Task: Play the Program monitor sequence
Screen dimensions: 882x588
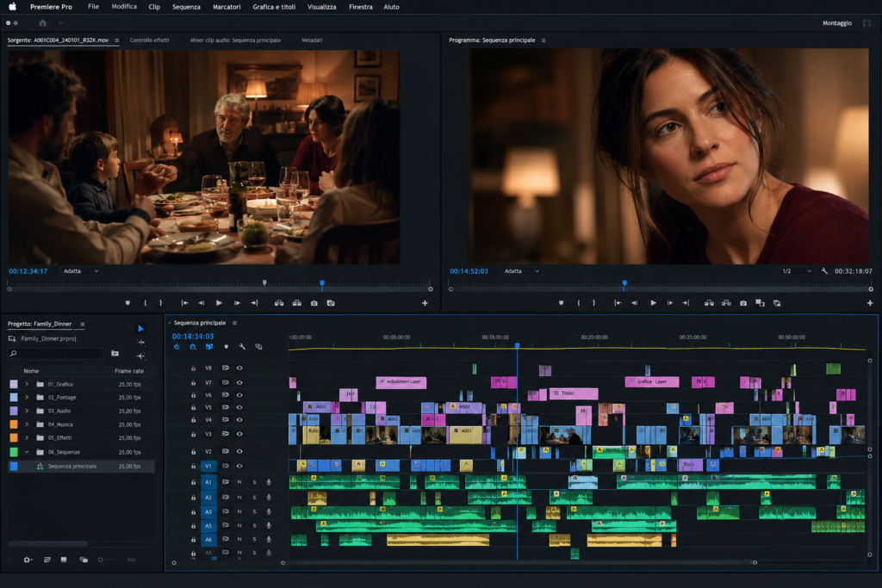Action: tap(653, 303)
